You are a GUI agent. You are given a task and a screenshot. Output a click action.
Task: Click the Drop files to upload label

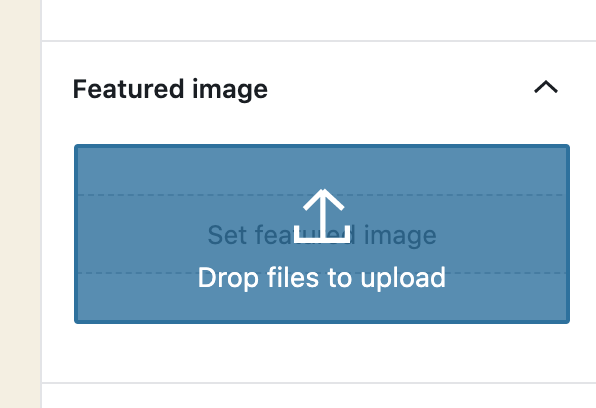(x=322, y=278)
